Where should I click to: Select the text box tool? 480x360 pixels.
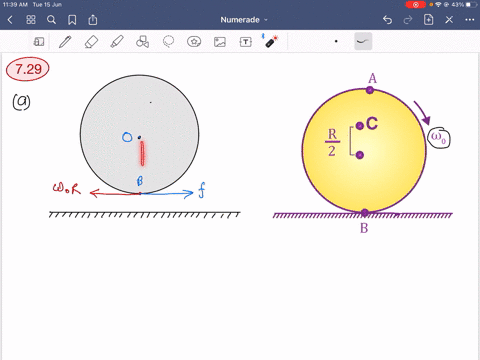pos(246,42)
